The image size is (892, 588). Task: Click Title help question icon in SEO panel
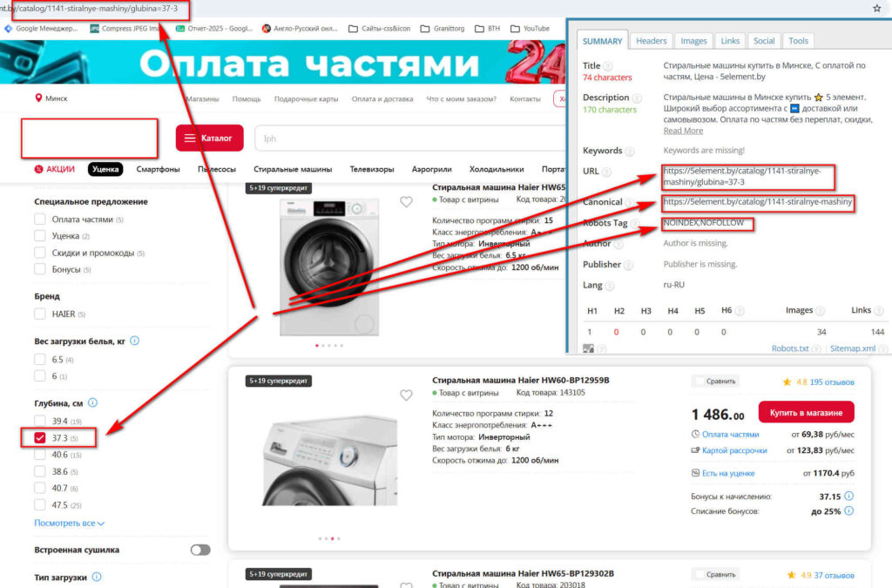607,66
